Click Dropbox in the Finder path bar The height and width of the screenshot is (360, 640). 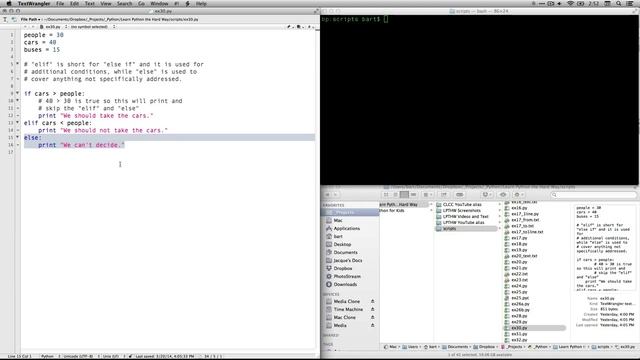(483, 347)
